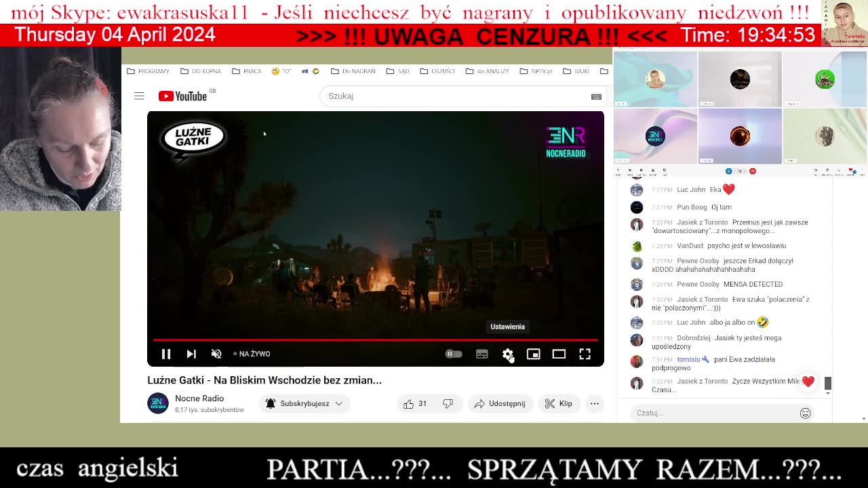This screenshot has width=868, height=488.
Task: Open player settings gear (Ustawienia)
Action: (507, 354)
